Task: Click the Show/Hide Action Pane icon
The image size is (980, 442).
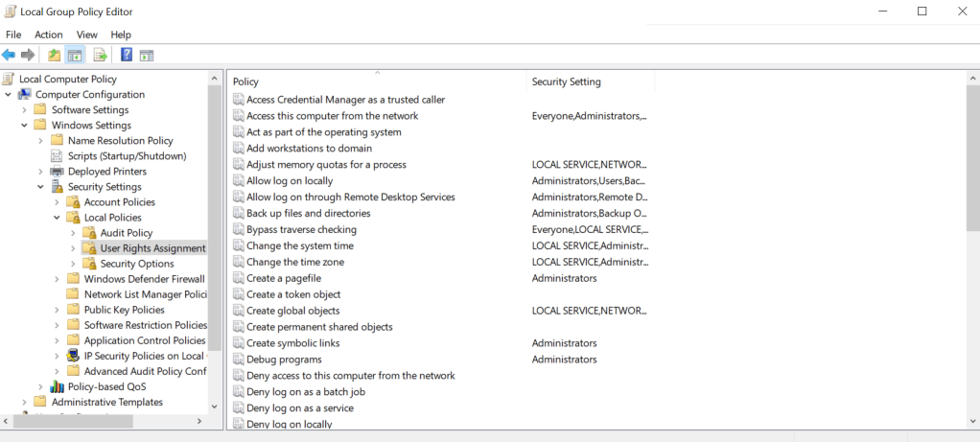Action: click(147, 56)
